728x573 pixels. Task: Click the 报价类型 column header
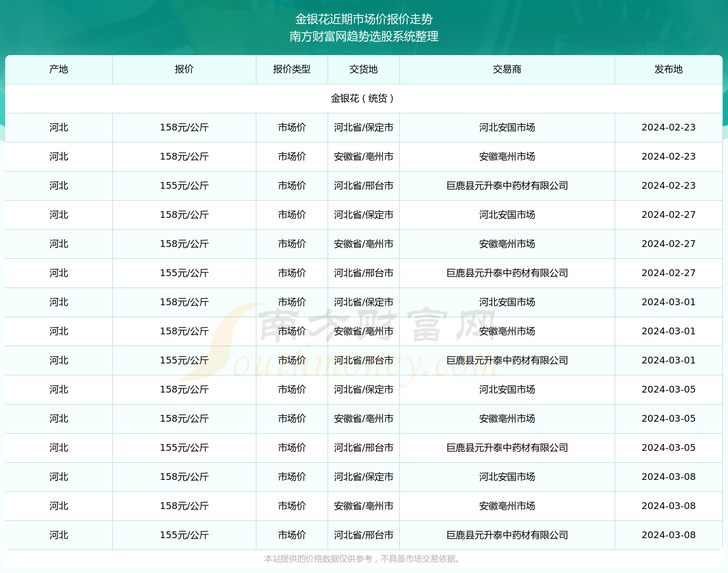click(292, 69)
